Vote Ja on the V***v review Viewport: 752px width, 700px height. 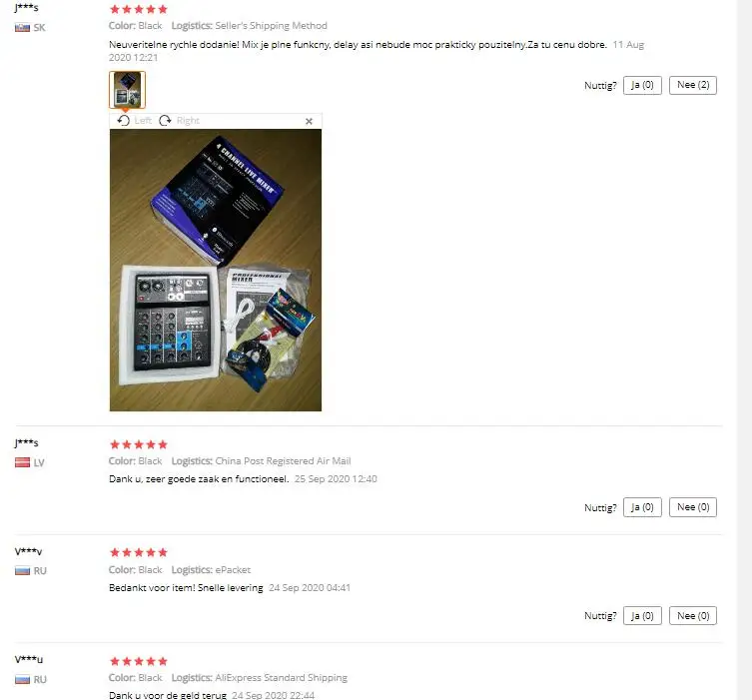click(x=642, y=615)
